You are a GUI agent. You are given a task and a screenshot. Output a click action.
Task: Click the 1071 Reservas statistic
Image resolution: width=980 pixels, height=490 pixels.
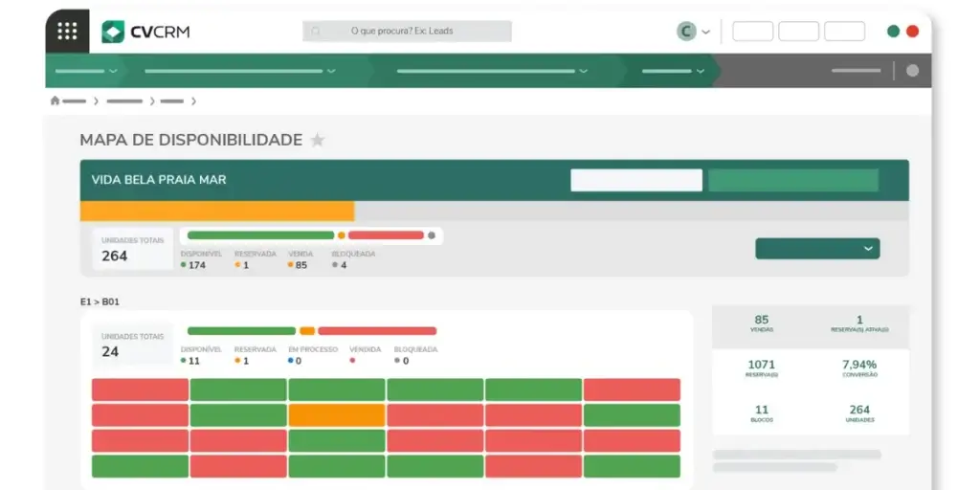pos(762,368)
